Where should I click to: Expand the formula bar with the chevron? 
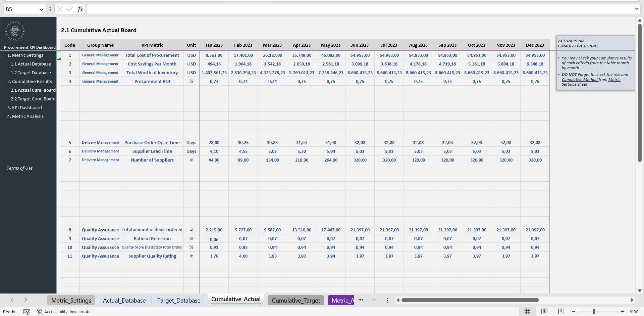(637, 9)
